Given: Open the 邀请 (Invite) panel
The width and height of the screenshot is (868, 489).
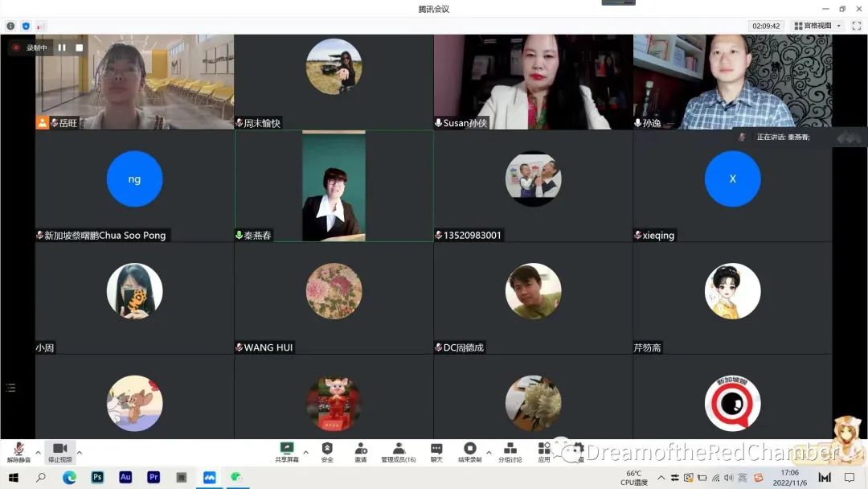Looking at the screenshot, I should pos(360,450).
